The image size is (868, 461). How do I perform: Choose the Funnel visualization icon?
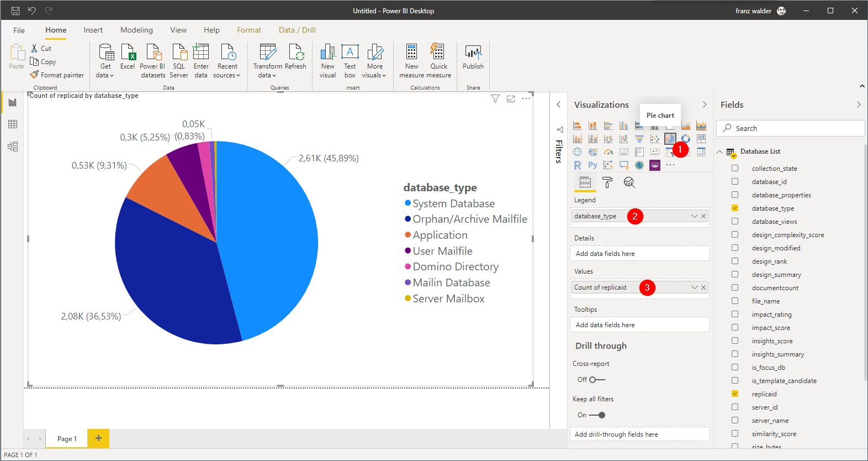coord(639,139)
